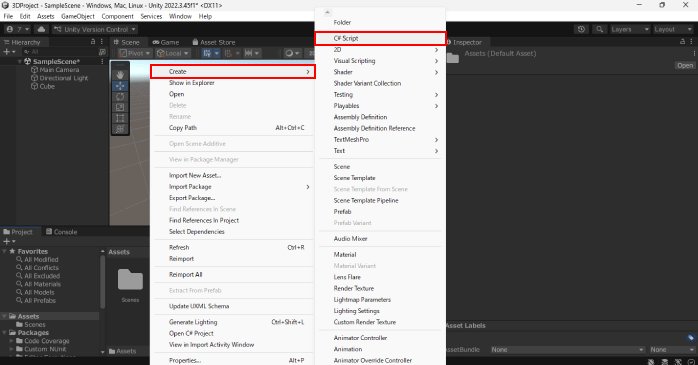Toggle grid visibility in Scene toolbar
698x365 pixels.
pos(207,53)
